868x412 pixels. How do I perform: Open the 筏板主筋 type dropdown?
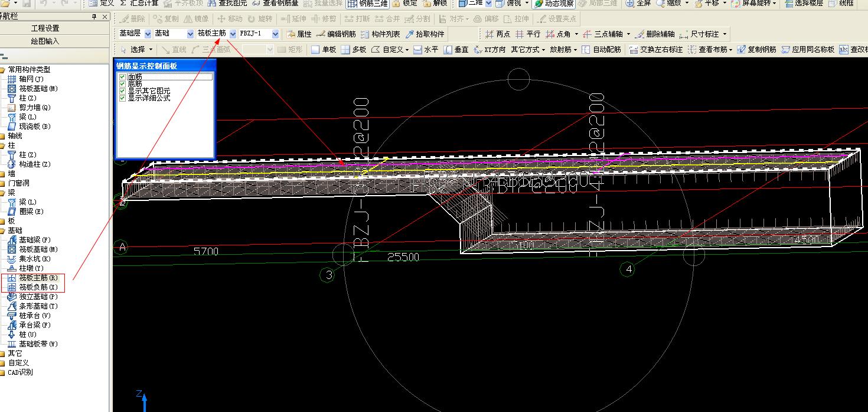point(233,34)
